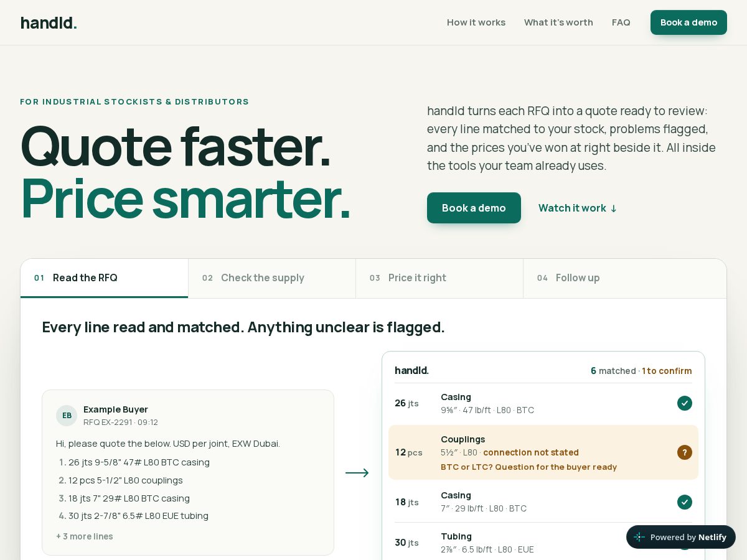This screenshot has width=747, height=560.
Task: Click the EB buyer avatar
Action: [x=67, y=416]
